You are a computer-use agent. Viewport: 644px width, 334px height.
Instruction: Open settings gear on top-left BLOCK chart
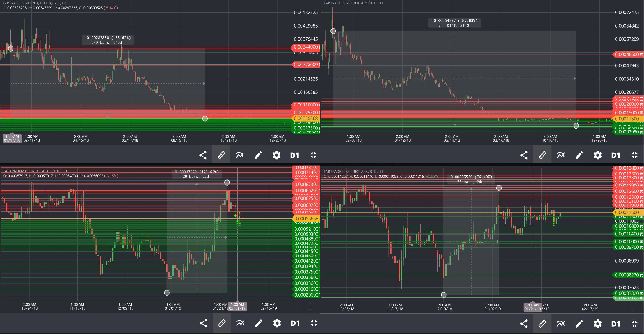coord(276,155)
